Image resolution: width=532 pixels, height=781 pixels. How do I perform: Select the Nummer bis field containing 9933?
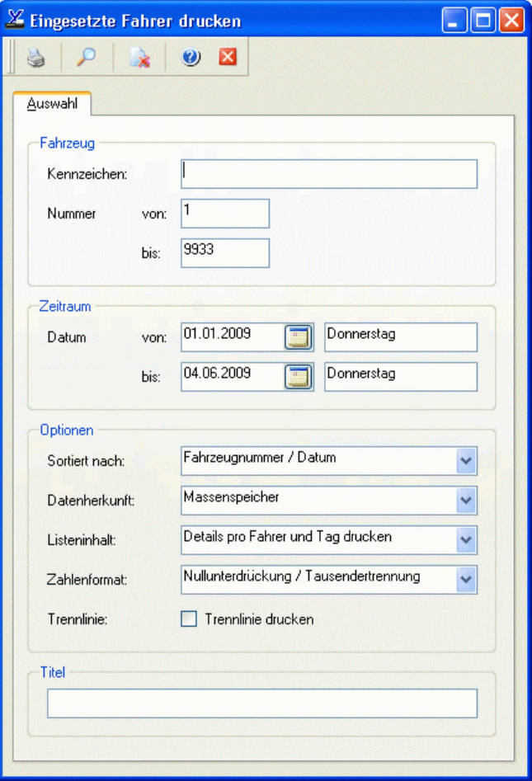[x=224, y=253]
